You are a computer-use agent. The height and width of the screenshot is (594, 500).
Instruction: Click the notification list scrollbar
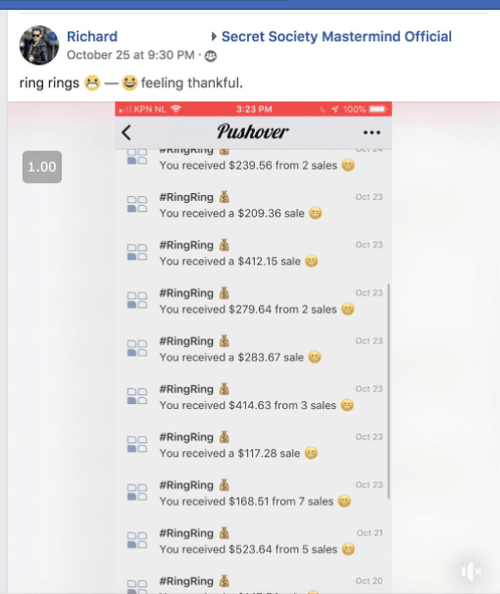point(389,391)
